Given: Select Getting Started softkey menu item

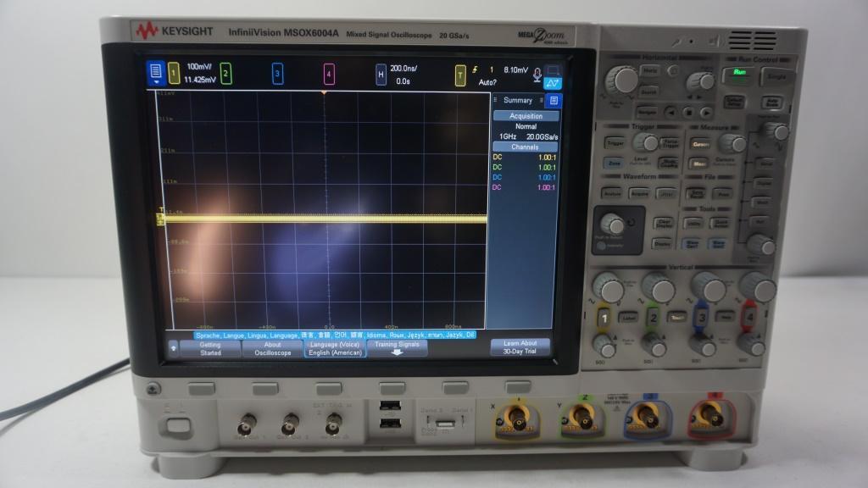Looking at the screenshot, I should tap(210, 348).
